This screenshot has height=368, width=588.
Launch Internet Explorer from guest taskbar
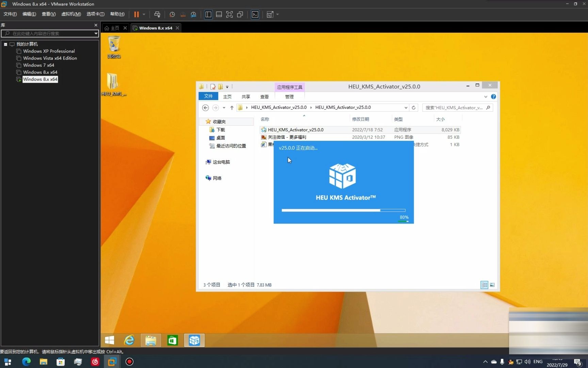129,340
